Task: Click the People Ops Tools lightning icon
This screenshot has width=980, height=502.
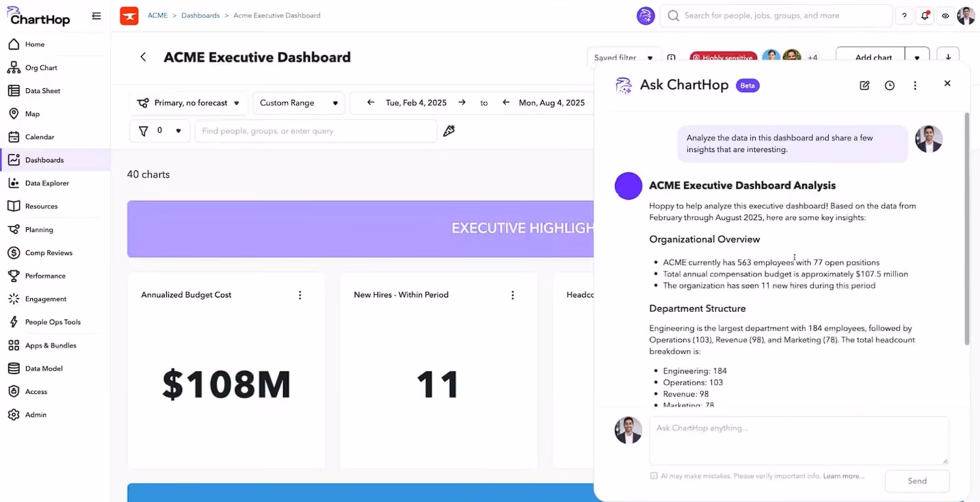Action: (14, 322)
